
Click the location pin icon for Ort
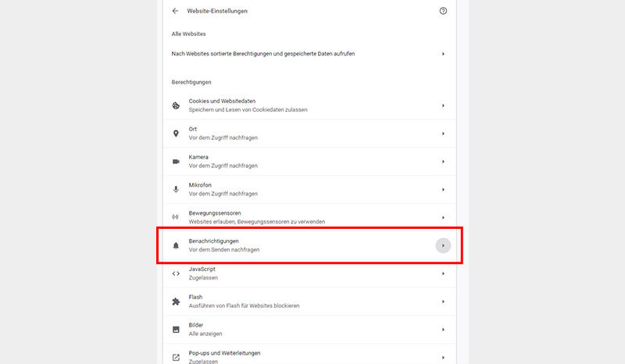pyautogui.click(x=176, y=134)
